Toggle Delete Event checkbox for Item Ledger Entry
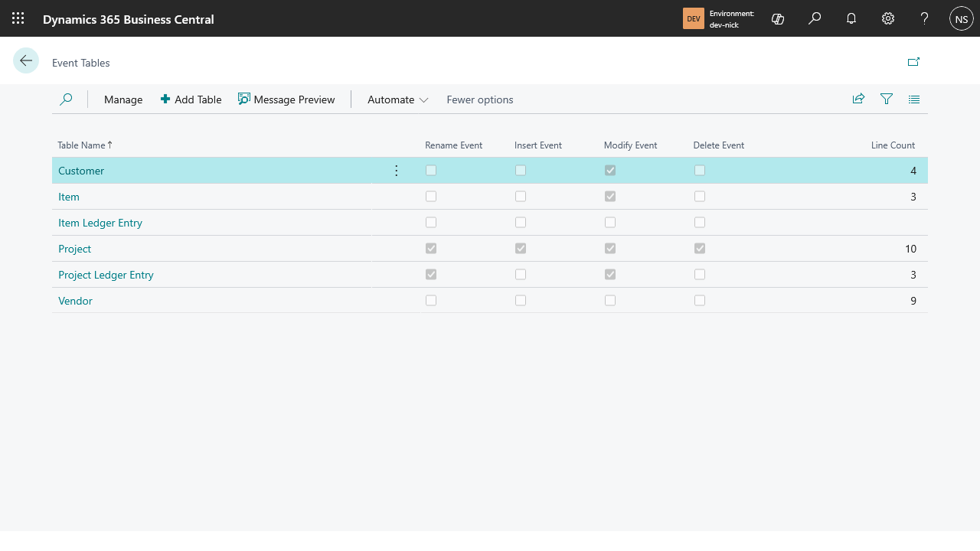This screenshot has width=980, height=551. point(700,223)
